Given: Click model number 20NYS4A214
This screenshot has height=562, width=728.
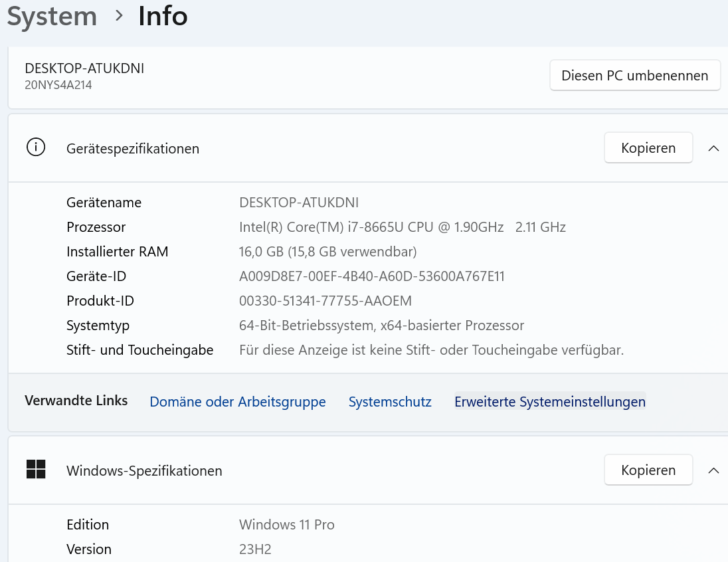Looking at the screenshot, I should 58,85.
